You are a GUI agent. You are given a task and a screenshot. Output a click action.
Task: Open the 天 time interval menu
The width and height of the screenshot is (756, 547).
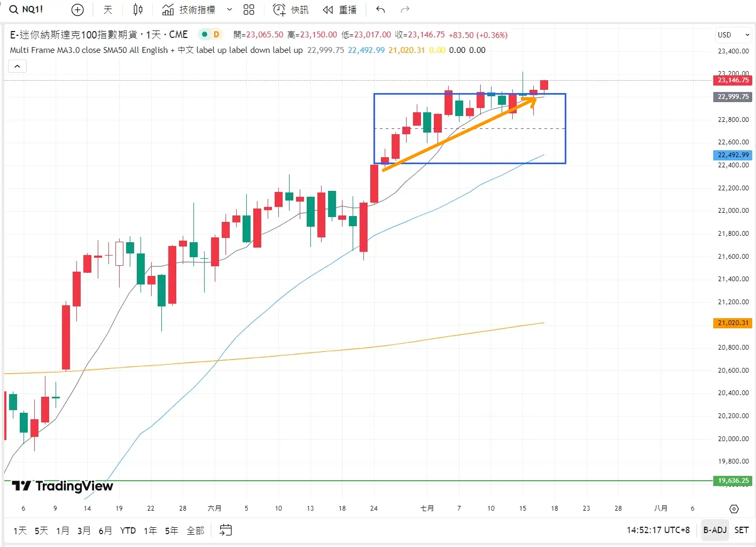[108, 10]
